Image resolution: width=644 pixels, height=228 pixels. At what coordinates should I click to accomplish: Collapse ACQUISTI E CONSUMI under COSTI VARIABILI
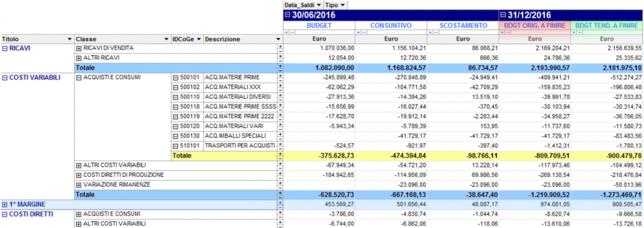click(79, 78)
